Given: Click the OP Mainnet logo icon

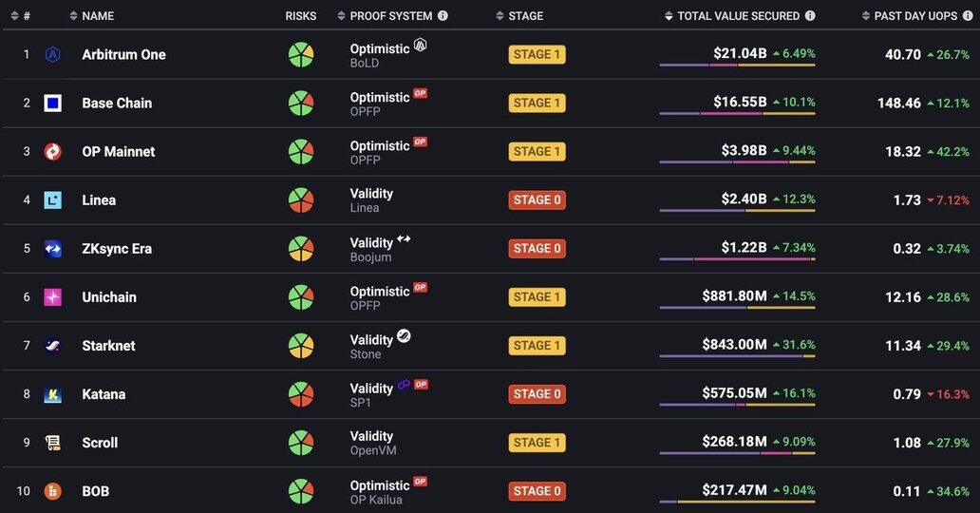Looking at the screenshot, I should [x=53, y=152].
